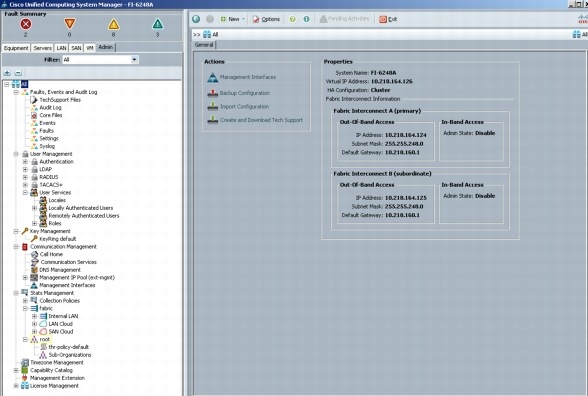Select Communication Services in the tree
Image resolution: width=588 pixels, height=396 pixels.
68,262
